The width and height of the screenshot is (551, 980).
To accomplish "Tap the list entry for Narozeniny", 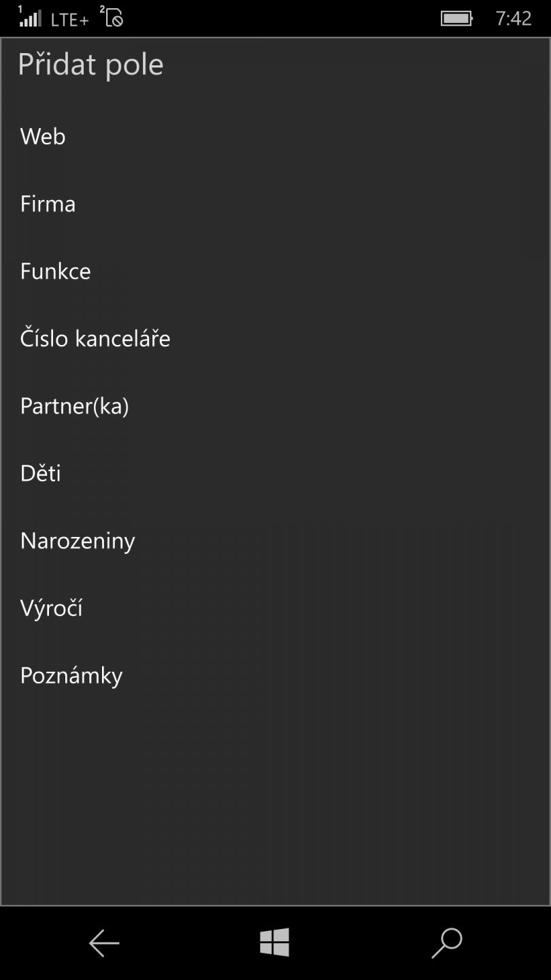I will pyautogui.click(x=77, y=540).
